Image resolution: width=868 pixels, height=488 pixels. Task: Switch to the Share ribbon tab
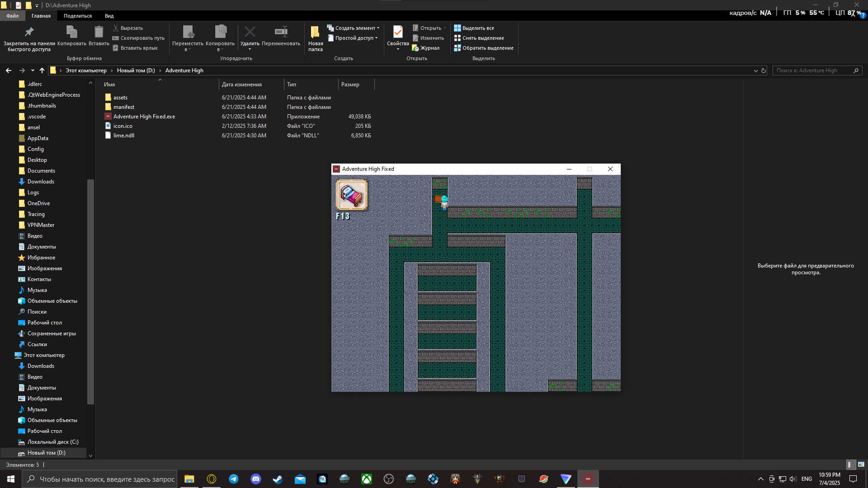(x=77, y=16)
